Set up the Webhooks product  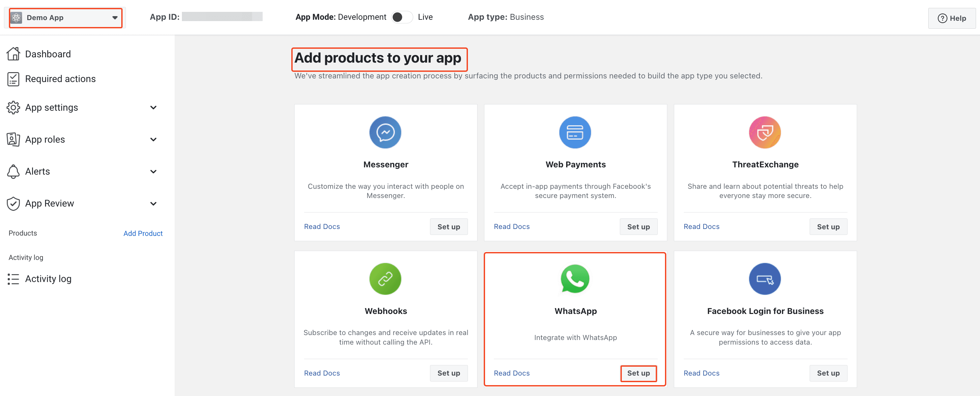click(x=448, y=373)
